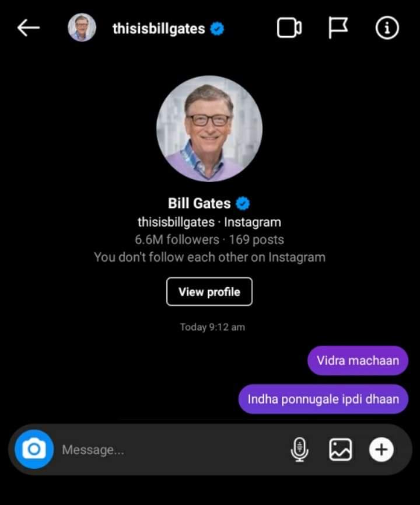Tap the "6.6M followers · 169 posts" text

point(209,239)
